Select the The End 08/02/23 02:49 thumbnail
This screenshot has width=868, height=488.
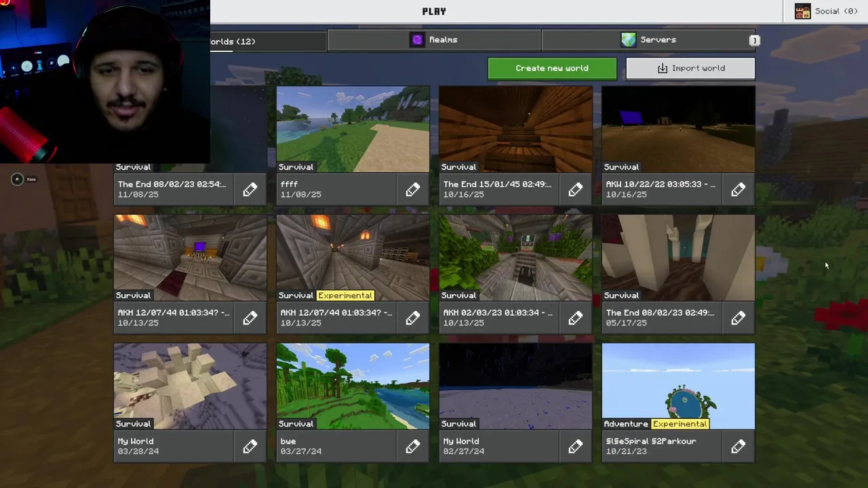678,258
